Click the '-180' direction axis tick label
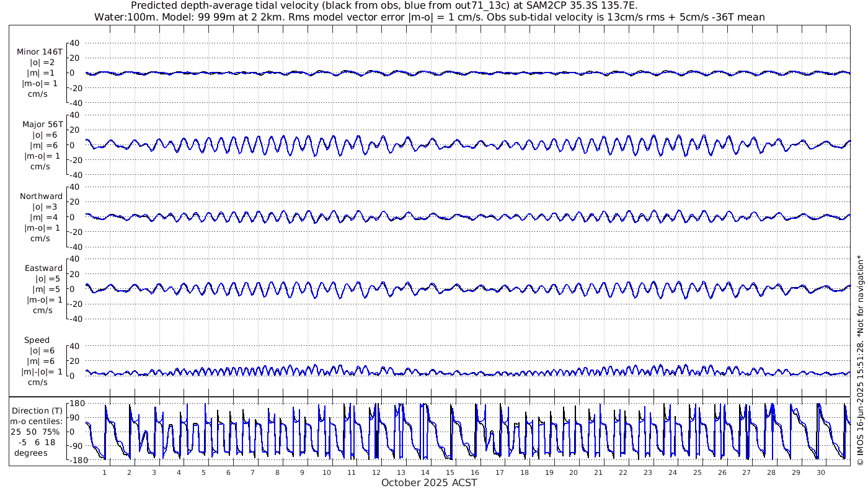 76,459
